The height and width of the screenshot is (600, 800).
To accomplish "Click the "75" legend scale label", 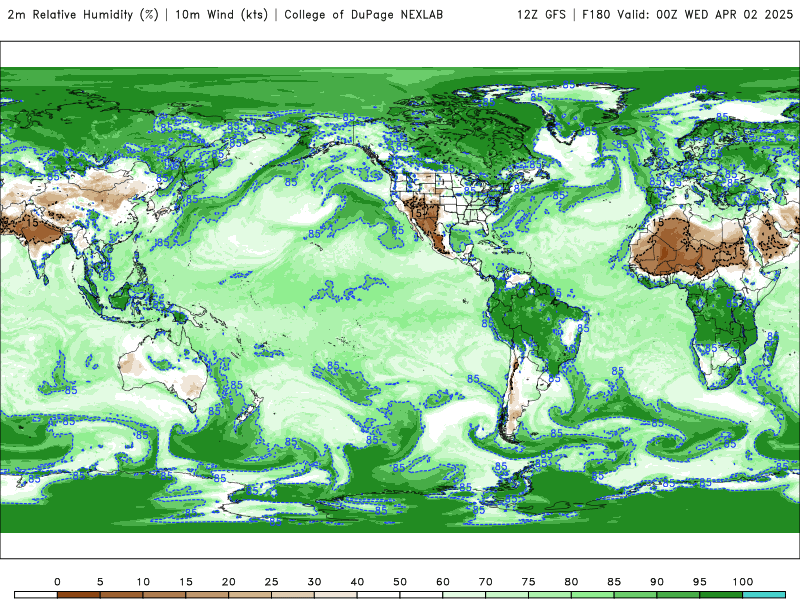I will pos(529,582).
